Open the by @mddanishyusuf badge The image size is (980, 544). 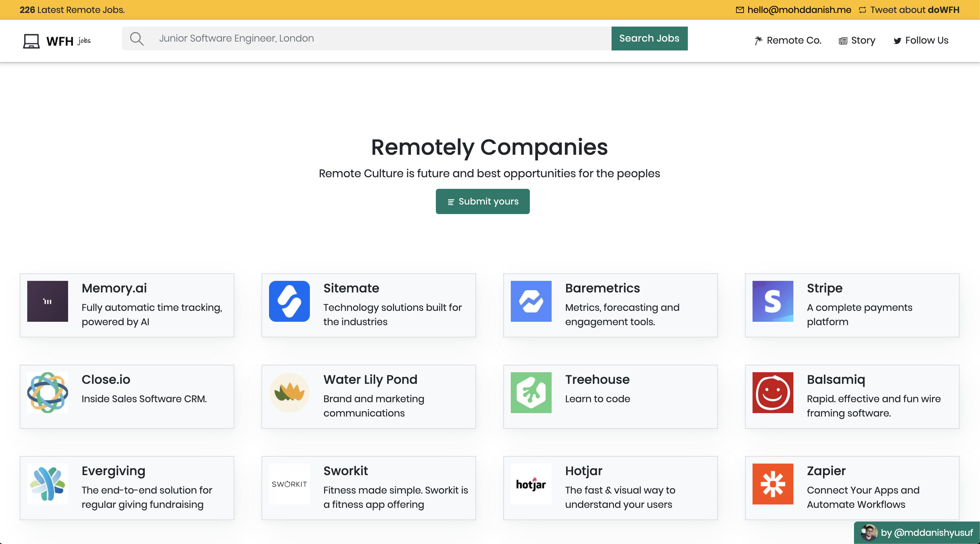(917, 532)
